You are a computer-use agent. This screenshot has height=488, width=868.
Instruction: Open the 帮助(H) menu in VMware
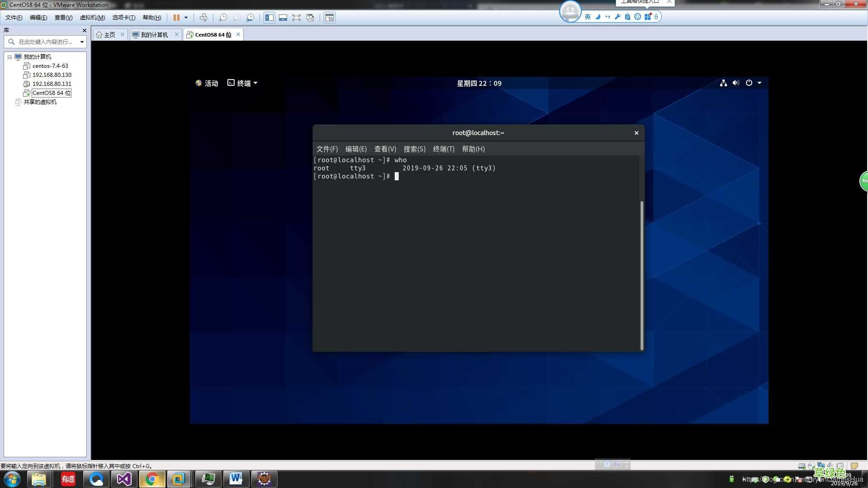(x=152, y=18)
